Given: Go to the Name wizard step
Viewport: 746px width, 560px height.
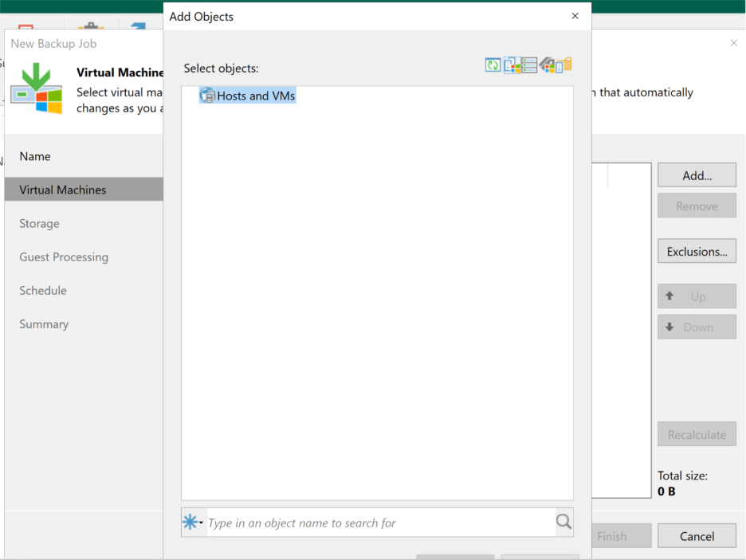Looking at the screenshot, I should (35, 157).
